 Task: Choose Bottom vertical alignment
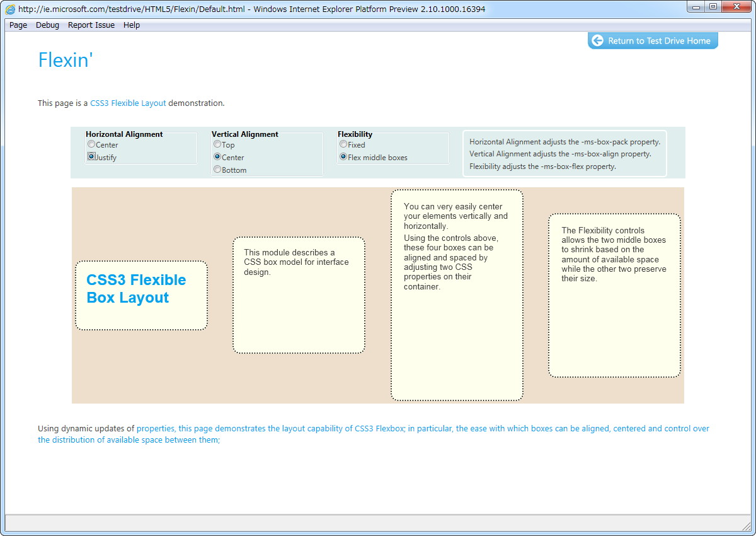point(217,169)
